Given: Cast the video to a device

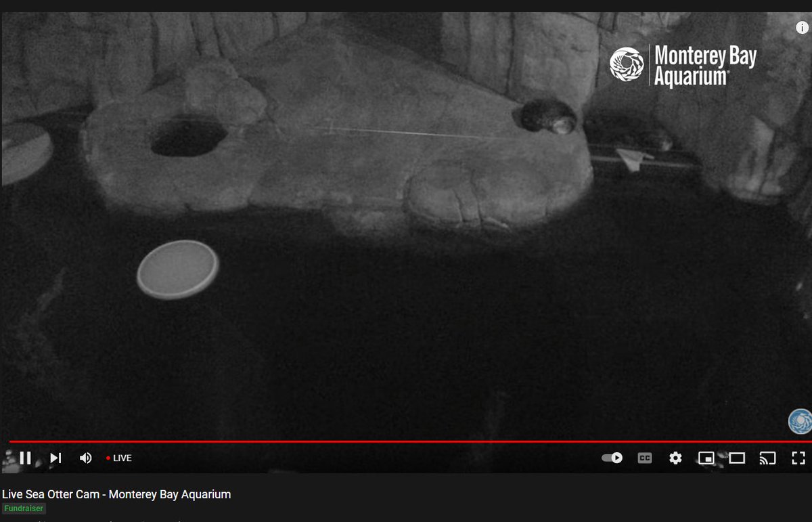Looking at the screenshot, I should [x=767, y=458].
